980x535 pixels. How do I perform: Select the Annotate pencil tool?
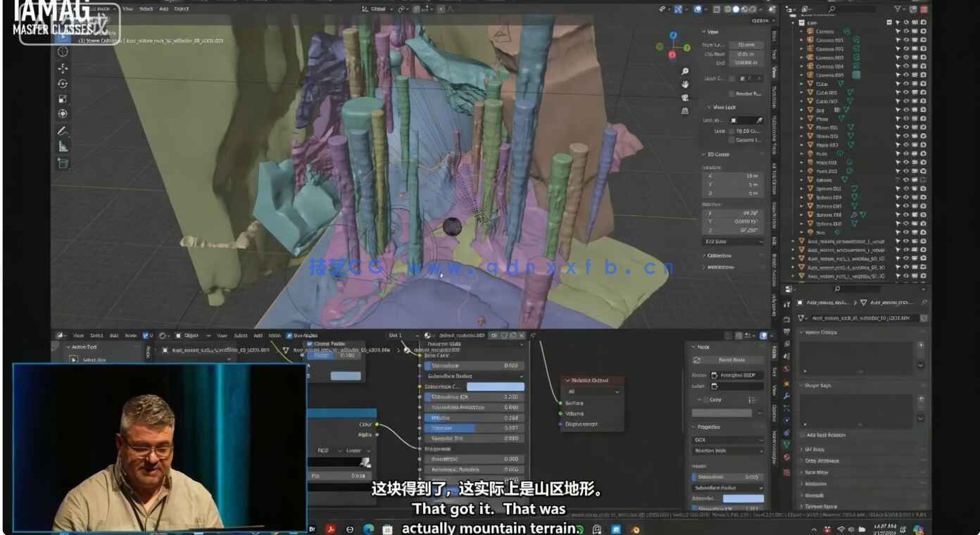coord(63,131)
